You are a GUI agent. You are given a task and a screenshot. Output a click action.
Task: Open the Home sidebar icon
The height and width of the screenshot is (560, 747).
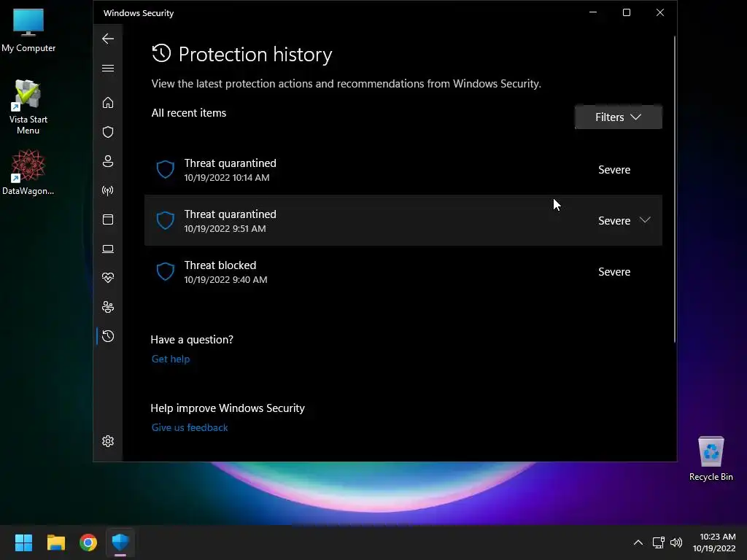pos(108,102)
